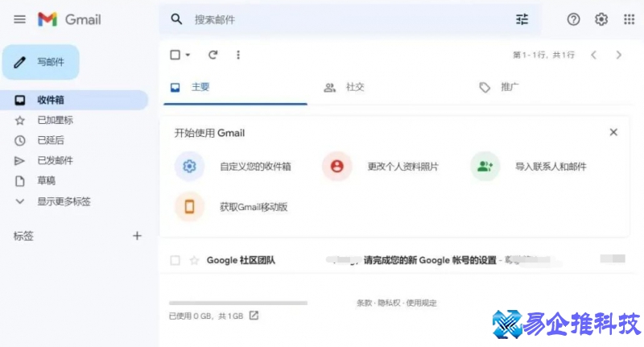Tick the select-all checkbox in toolbar

click(175, 55)
